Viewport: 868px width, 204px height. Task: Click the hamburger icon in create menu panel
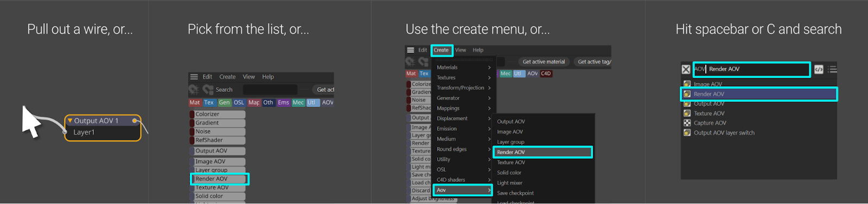(x=411, y=50)
